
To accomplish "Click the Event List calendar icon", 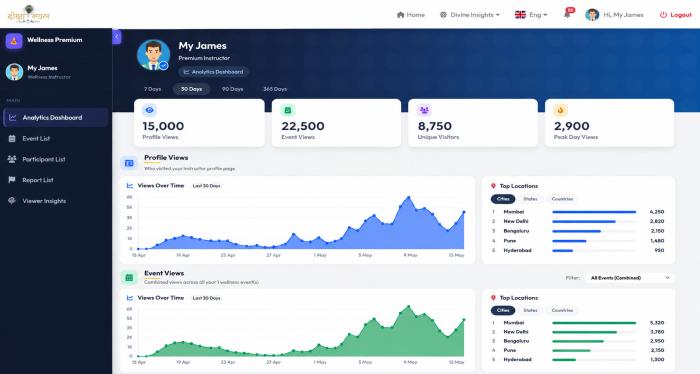I will point(12,138).
